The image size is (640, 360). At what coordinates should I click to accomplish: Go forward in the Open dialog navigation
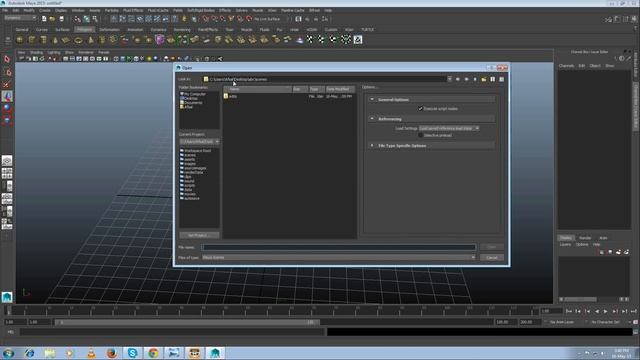[466, 79]
